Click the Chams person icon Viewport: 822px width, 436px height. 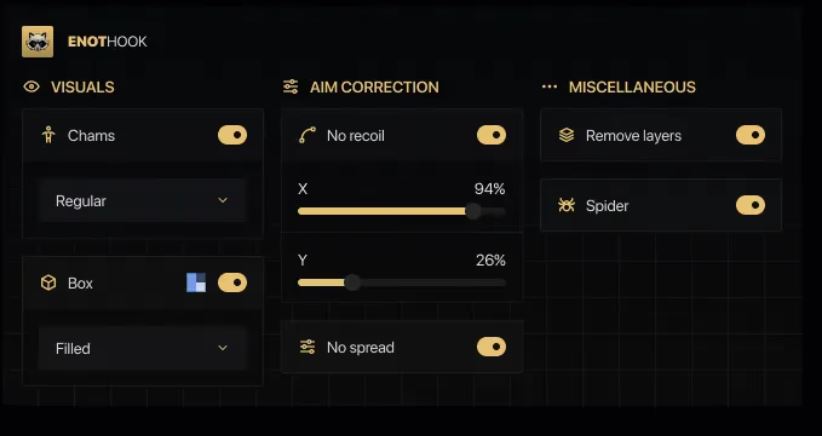tap(48, 135)
